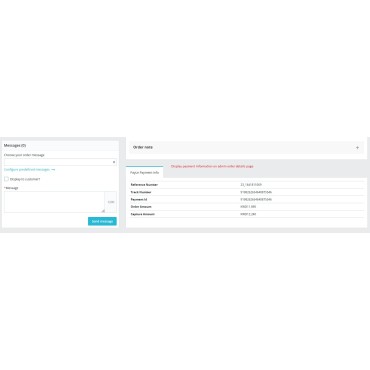Click the message character counter
This screenshot has height=370, width=370.
point(111,202)
